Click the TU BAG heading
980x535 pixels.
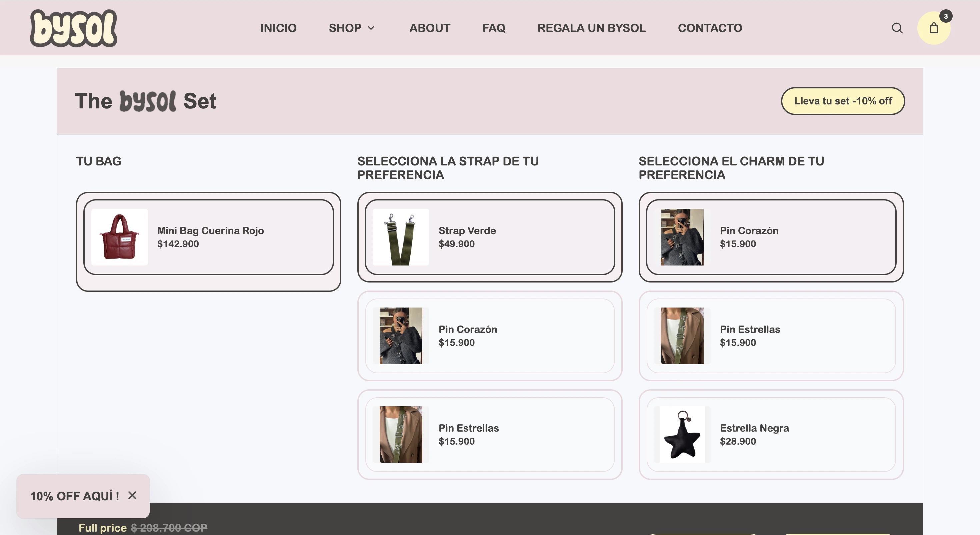(x=99, y=161)
